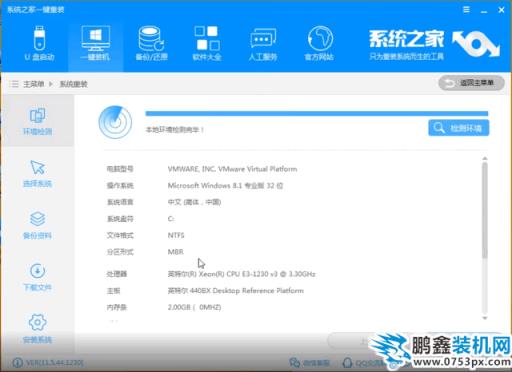Select 下载文件 download icon step

click(x=37, y=277)
